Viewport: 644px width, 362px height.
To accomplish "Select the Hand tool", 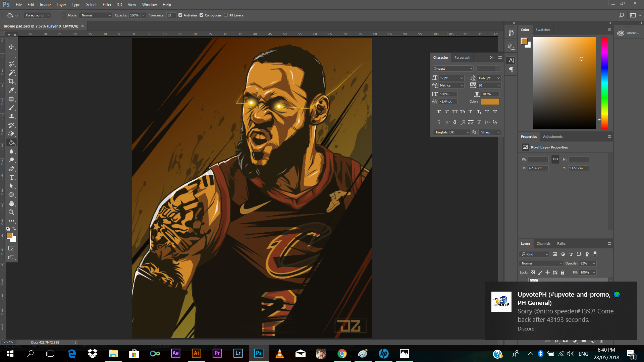I will click(11, 203).
